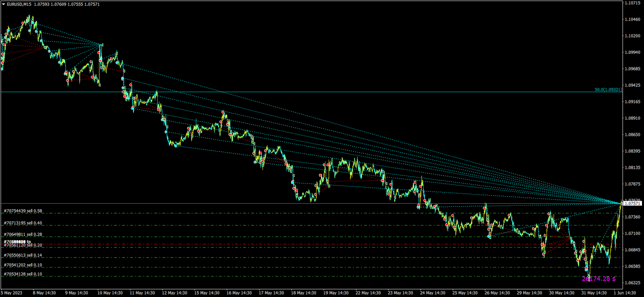Viewport: 644px width, 297px height.
Task: Click the 50.0(1.09321) Fibonacci level label
Action: tap(608, 90)
